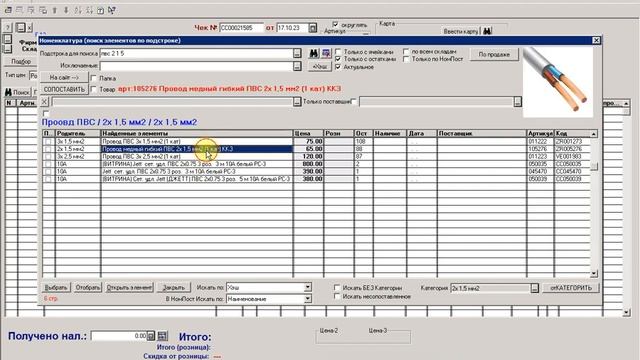
Task: Click the Подстрока для поиска input field
Action: [x=196, y=53]
